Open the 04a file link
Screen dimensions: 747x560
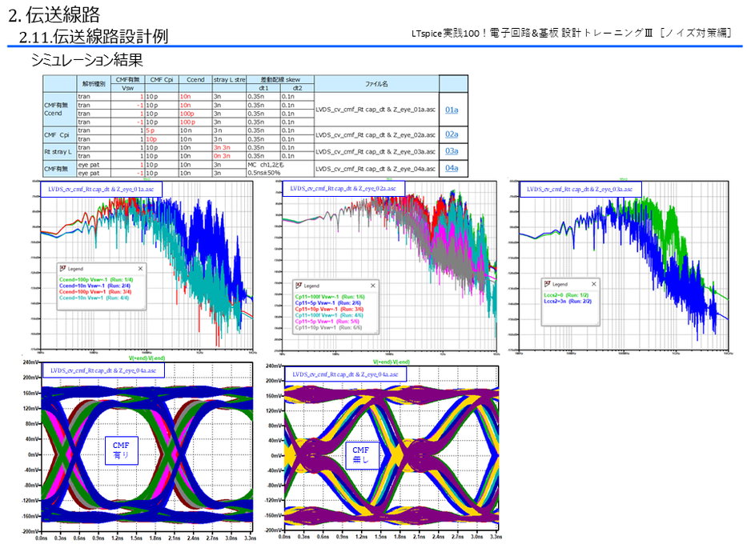(452, 168)
